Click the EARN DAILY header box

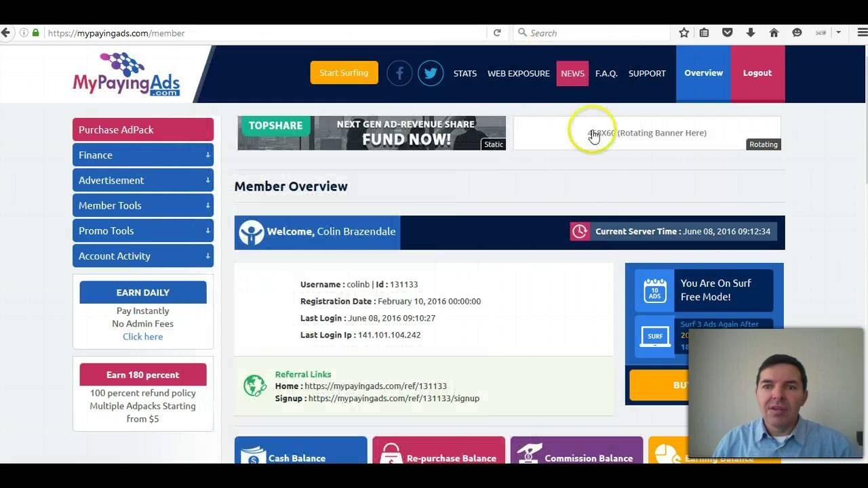143,292
